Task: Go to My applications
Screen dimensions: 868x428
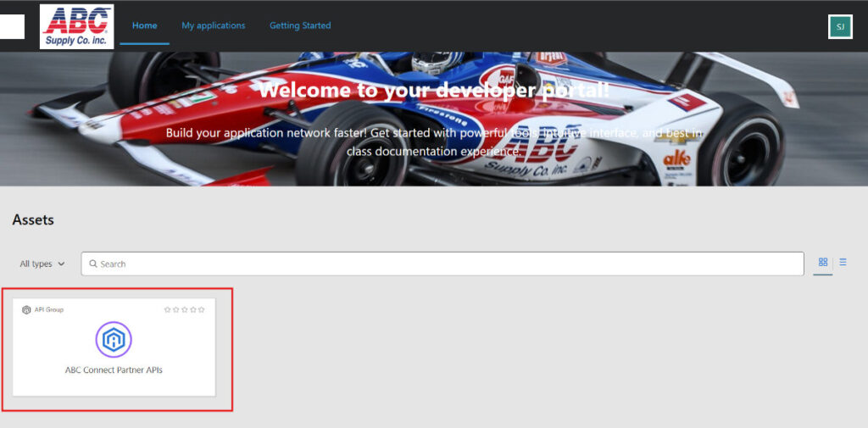Action: 213,25
